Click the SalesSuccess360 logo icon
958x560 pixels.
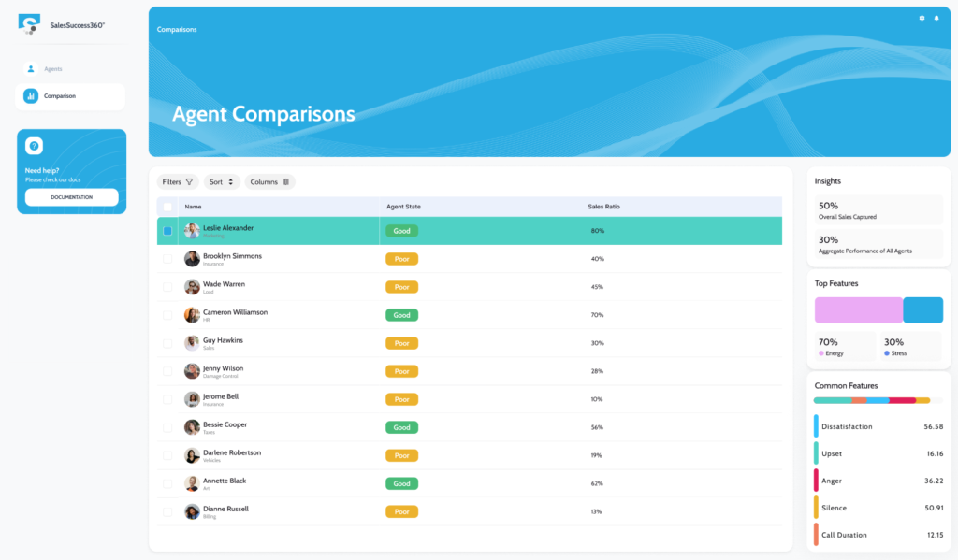30,24
